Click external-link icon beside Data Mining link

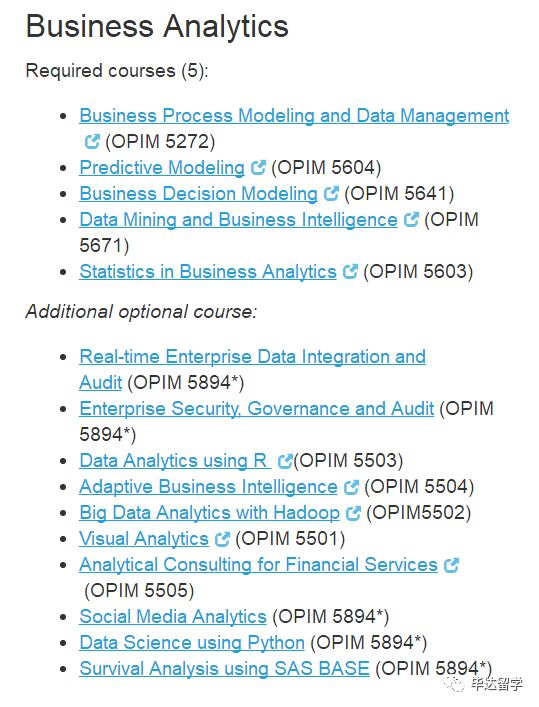coord(411,220)
